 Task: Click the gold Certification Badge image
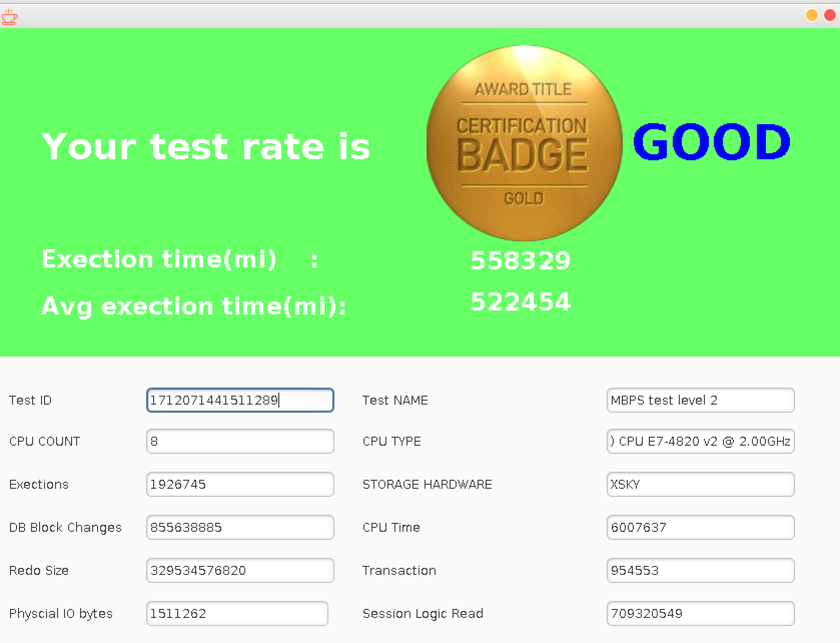point(524,143)
